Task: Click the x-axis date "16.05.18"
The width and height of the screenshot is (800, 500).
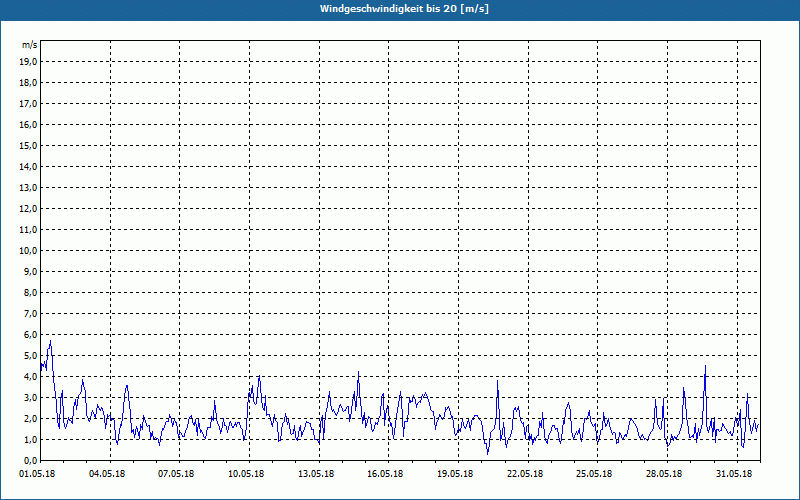Action: point(385,474)
